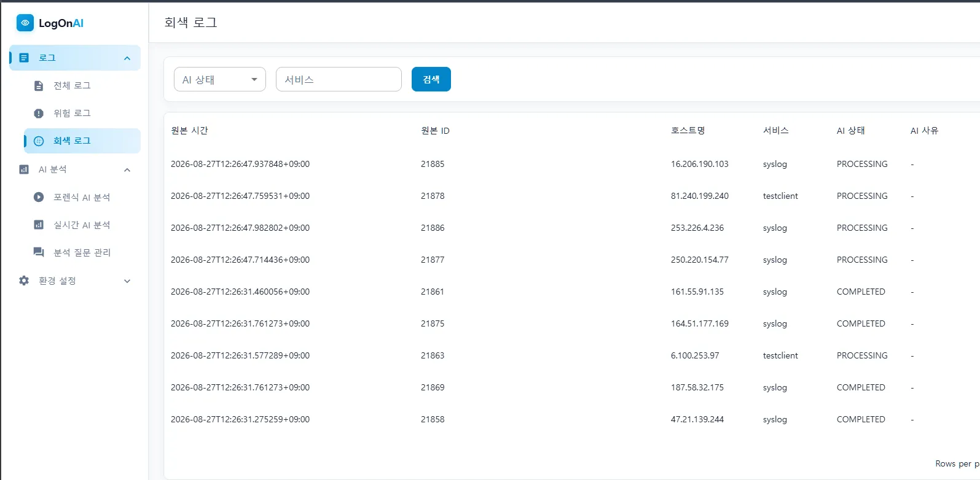Click the 원본 ID column header
980x480 pixels.
tap(435, 130)
